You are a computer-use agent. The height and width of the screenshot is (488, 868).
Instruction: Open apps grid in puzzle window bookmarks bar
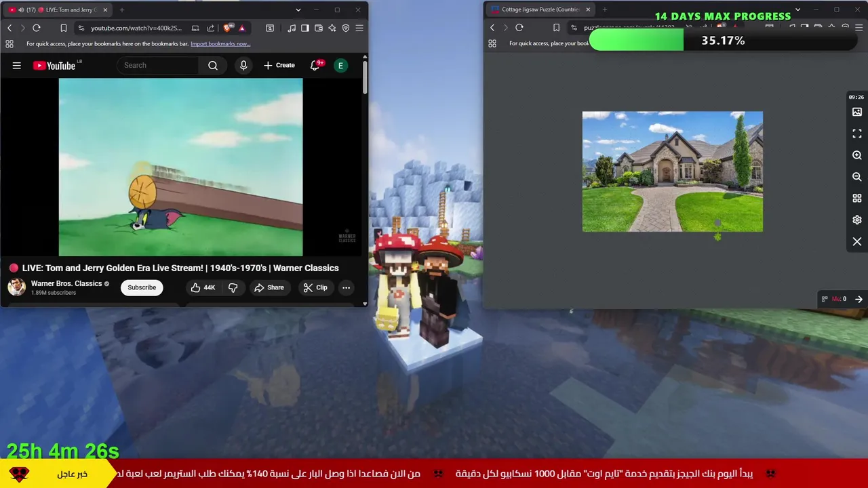(492, 43)
